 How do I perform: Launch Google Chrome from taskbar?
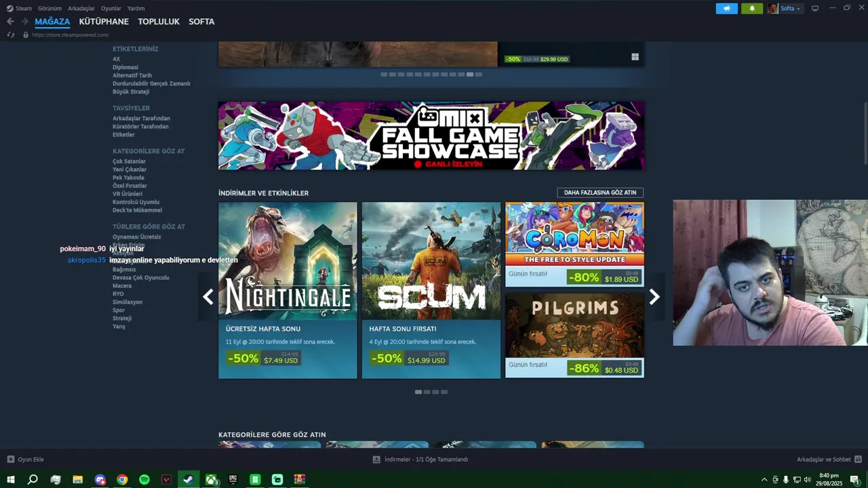pyautogui.click(x=122, y=480)
